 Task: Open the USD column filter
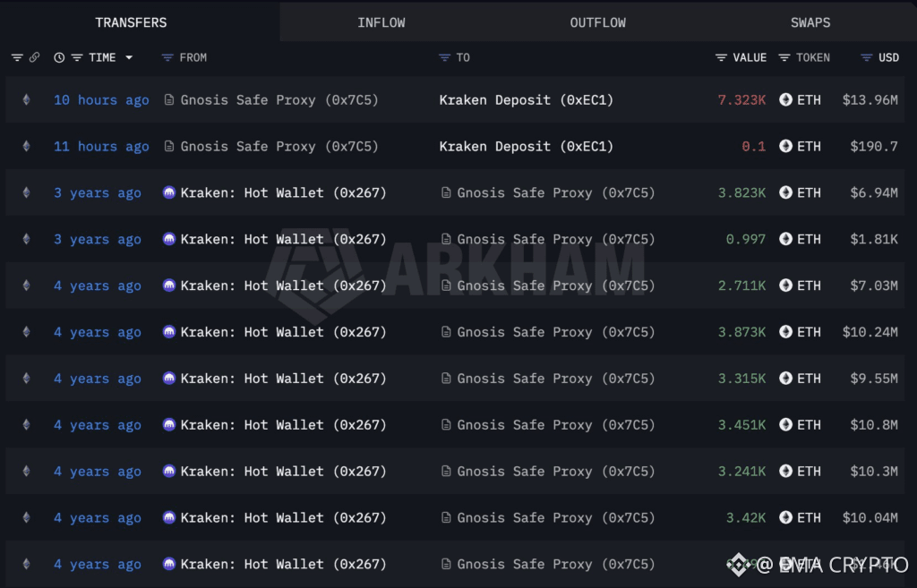click(867, 57)
